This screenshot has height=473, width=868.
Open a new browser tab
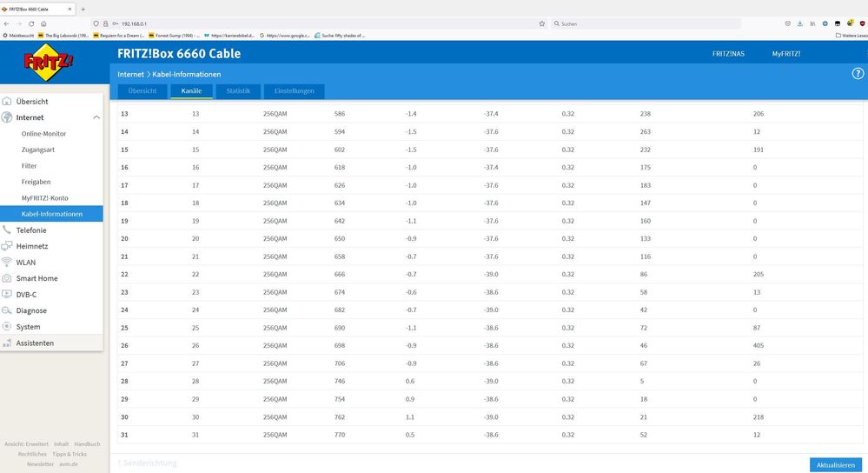pyautogui.click(x=83, y=8)
